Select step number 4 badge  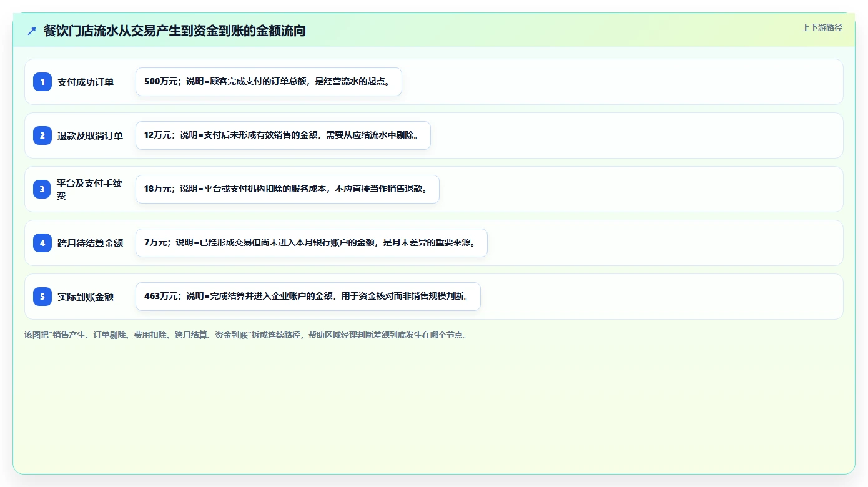(x=42, y=243)
